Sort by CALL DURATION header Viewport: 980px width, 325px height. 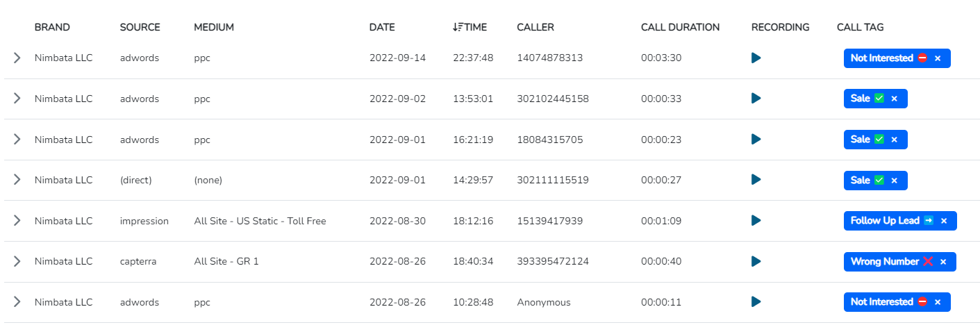tap(680, 27)
